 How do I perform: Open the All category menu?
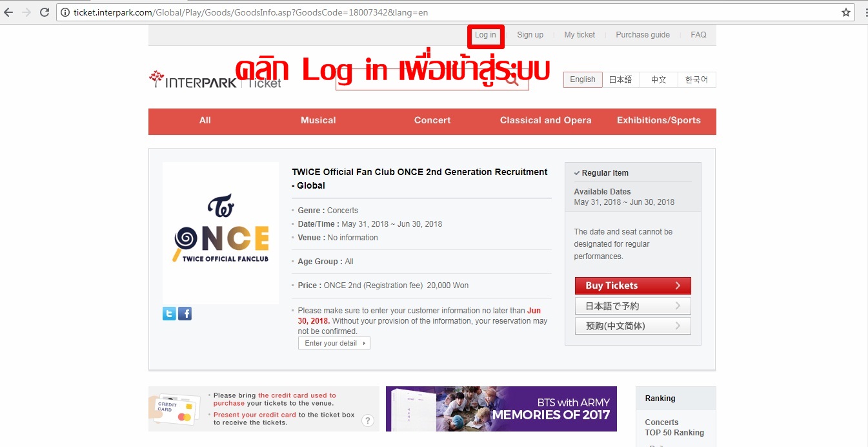205,120
